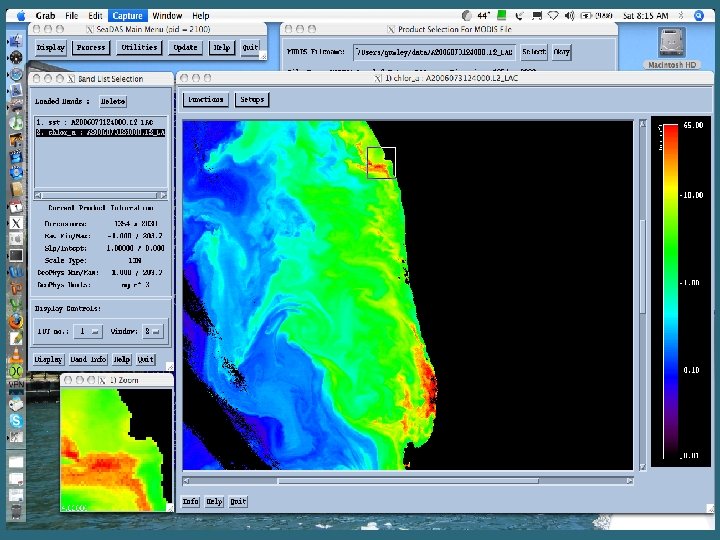Switch to the X11 dock icon
The height and width of the screenshot is (540, 720).
click(16, 223)
